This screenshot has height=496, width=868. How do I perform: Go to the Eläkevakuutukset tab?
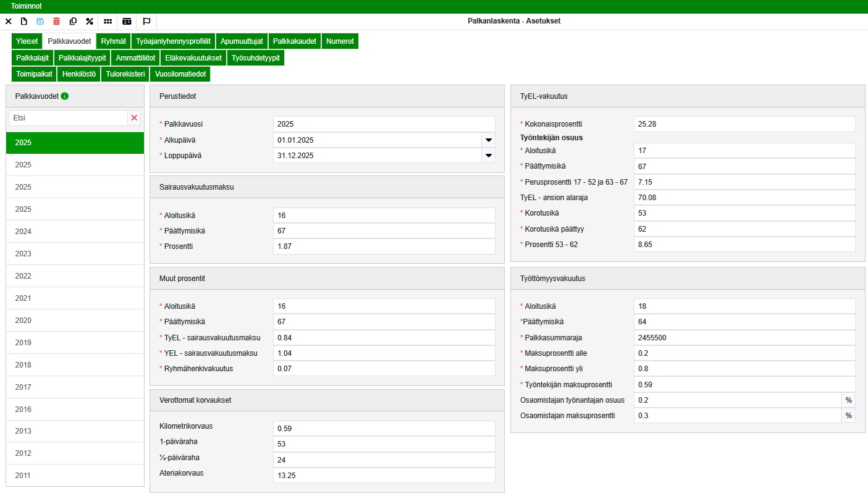(x=193, y=58)
